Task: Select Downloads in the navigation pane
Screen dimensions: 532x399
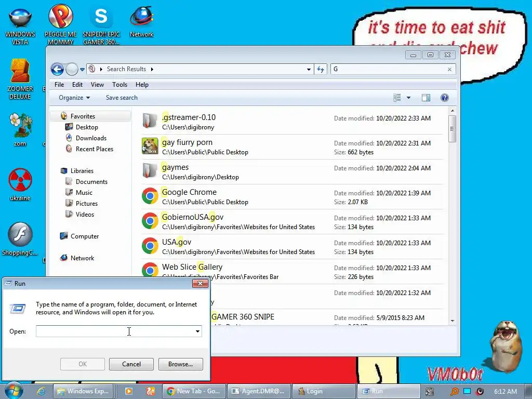Action: coord(91,138)
